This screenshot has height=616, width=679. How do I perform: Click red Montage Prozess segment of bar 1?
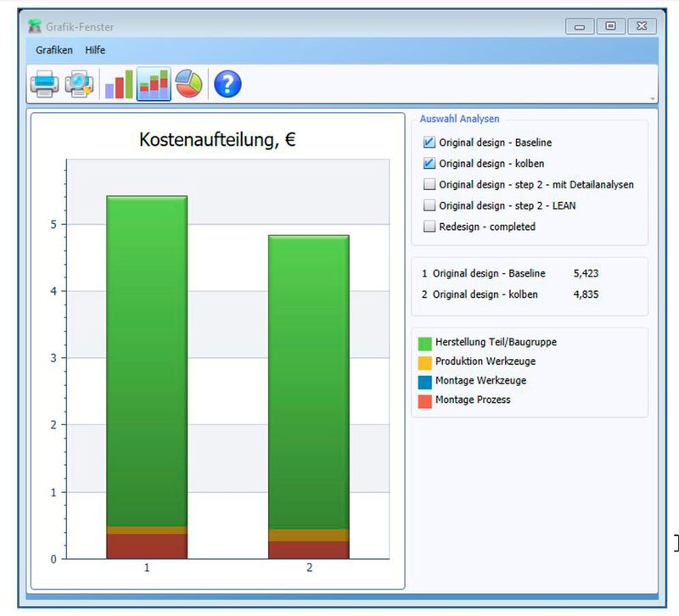point(147,546)
